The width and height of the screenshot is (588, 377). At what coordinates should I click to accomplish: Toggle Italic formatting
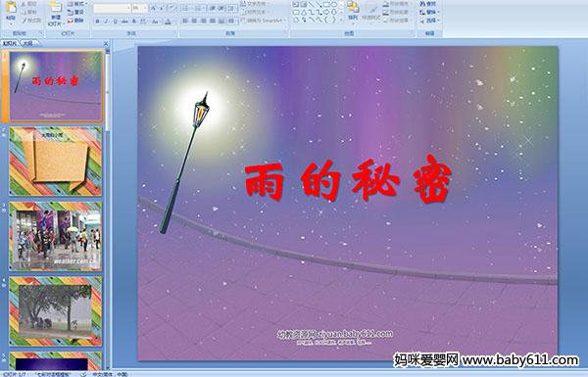(x=106, y=22)
